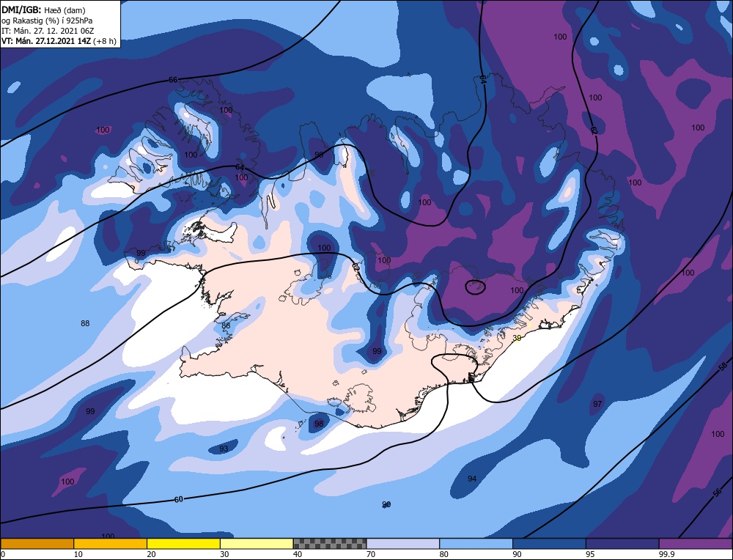This screenshot has width=733, height=560.
Task: Click the dark orange 0–10 legend swatch
Action: pyautogui.click(x=37, y=543)
